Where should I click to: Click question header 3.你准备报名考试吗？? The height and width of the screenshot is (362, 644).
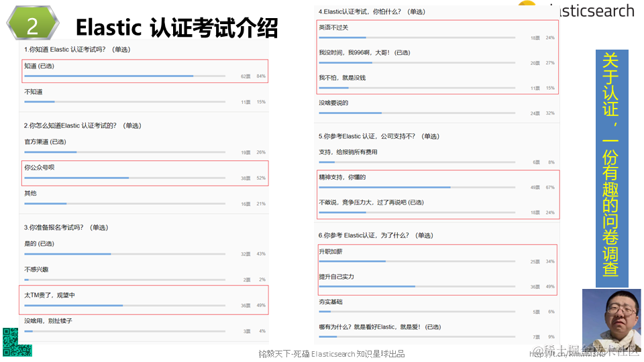point(66,227)
